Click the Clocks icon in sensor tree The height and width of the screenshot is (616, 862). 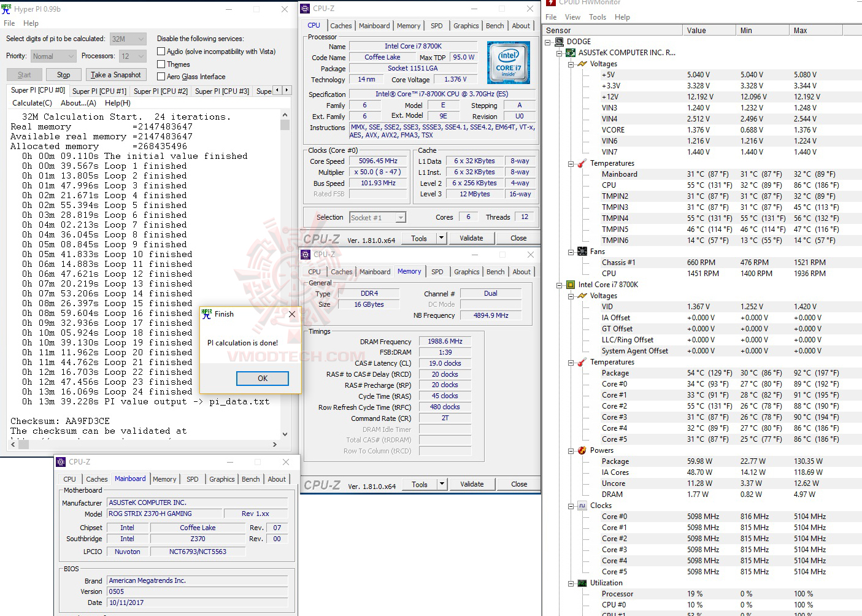pos(582,506)
